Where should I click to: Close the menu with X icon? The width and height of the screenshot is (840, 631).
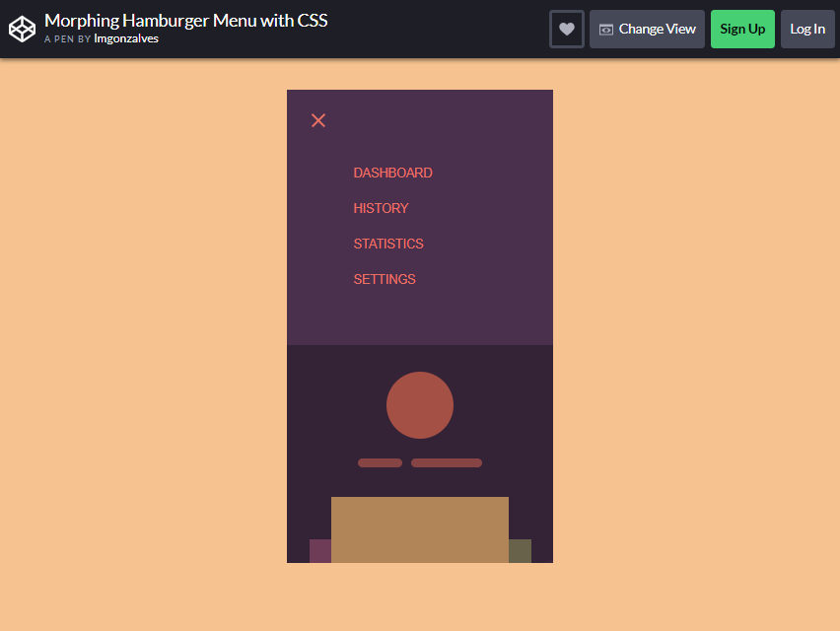point(318,120)
